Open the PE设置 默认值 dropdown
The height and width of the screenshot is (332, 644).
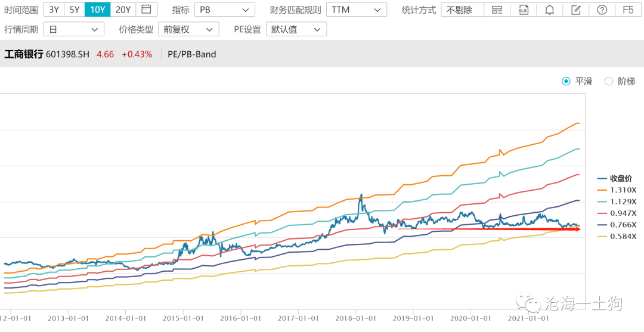pyautogui.click(x=296, y=29)
